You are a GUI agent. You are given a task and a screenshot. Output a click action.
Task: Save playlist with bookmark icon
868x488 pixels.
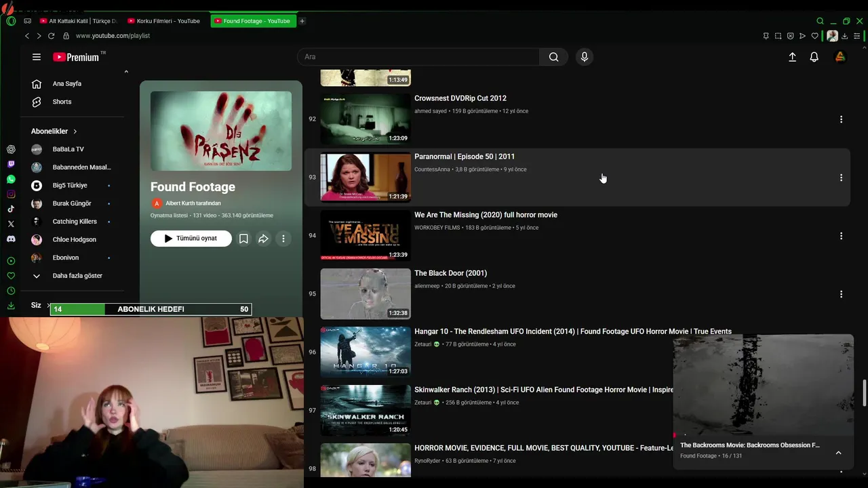coord(243,239)
